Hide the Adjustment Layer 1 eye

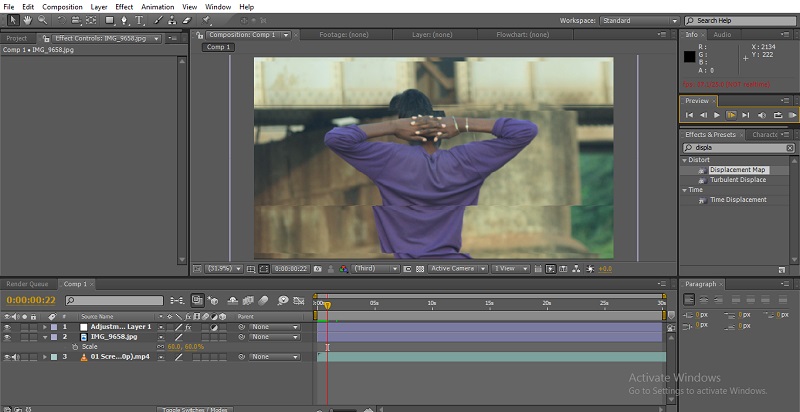coord(7,327)
